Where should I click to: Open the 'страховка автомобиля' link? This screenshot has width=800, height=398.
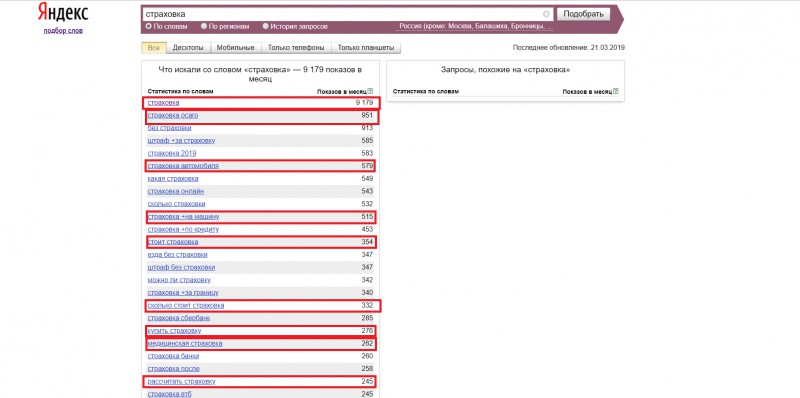[x=183, y=166]
